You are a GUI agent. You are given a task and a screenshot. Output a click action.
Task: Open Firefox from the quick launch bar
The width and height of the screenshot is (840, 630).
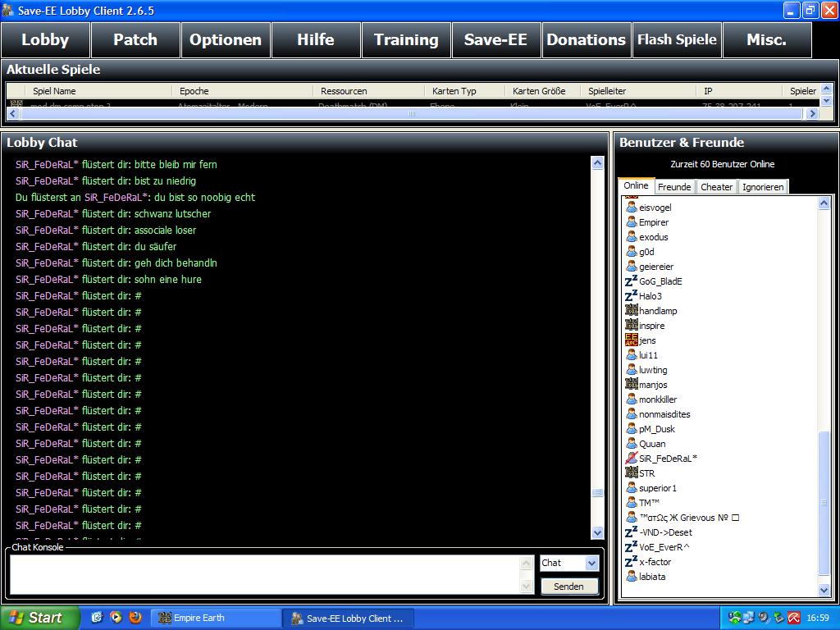(x=135, y=618)
